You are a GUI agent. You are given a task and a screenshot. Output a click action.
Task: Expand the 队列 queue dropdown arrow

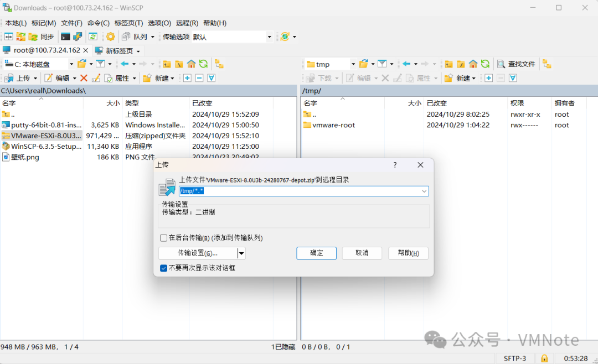153,37
